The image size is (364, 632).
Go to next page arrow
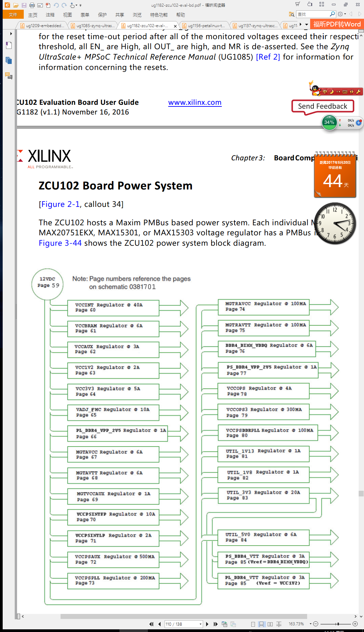207,624
